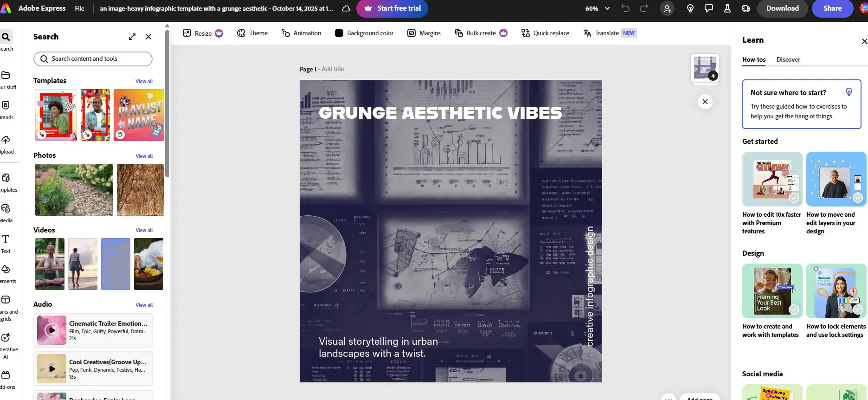Click the cloud sync status icon
This screenshot has width=868, height=400.
pos(346,8)
